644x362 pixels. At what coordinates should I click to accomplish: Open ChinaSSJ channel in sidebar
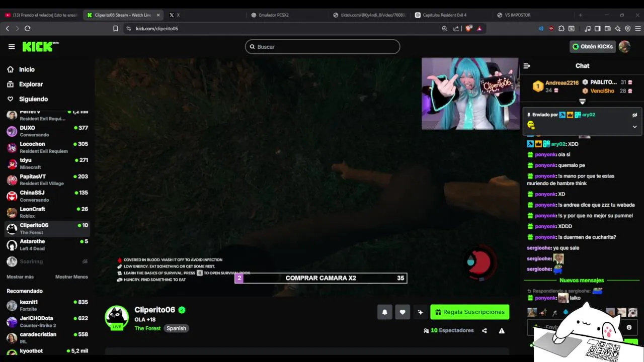click(47, 196)
